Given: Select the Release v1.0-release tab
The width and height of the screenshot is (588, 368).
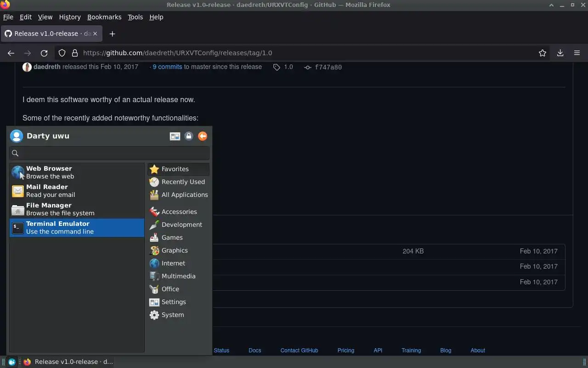Looking at the screenshot, I should [51, 34].
